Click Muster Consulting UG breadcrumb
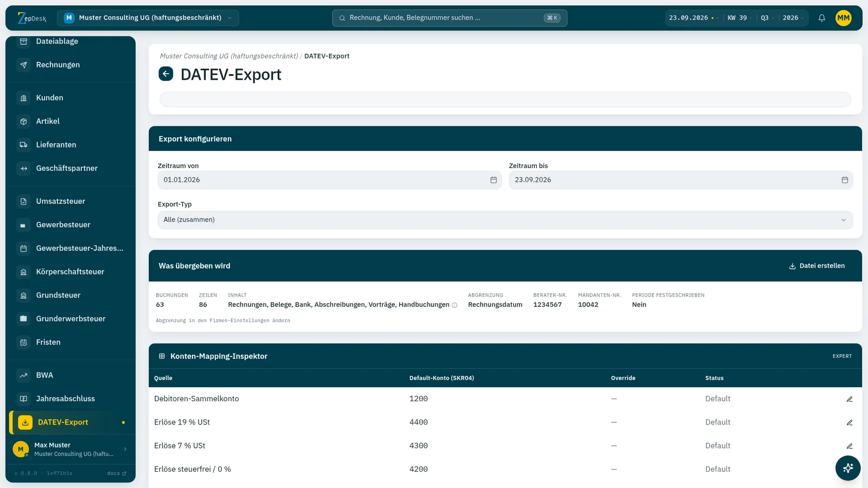 (229, 56)
